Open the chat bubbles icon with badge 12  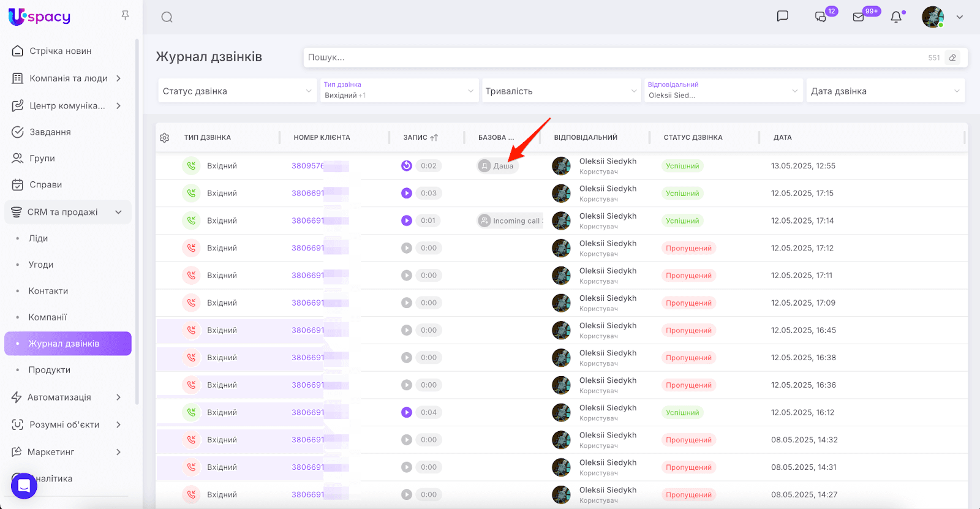821,17
